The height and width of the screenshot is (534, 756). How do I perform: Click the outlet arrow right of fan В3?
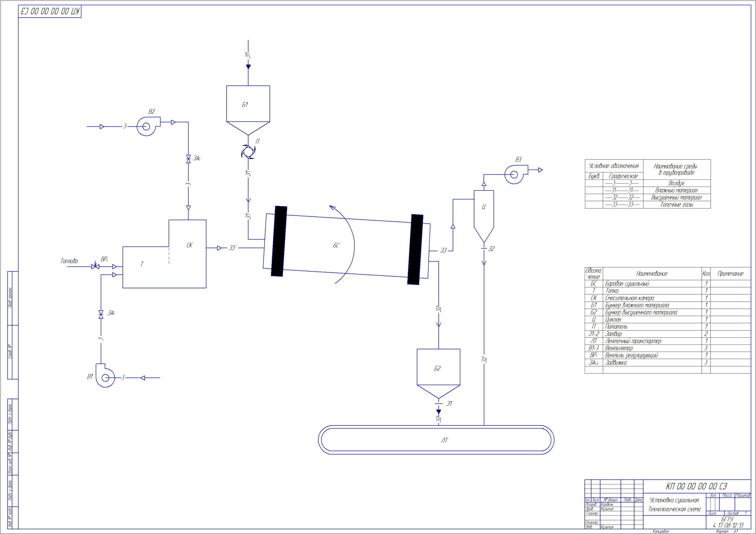(540, 170)
